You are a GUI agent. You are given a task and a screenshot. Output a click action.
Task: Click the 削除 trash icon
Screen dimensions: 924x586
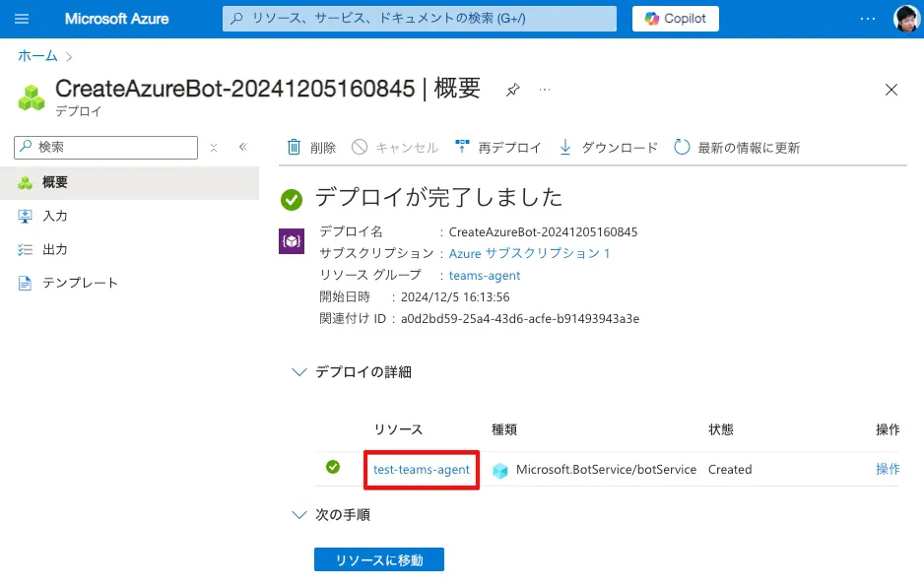(294, 147)
